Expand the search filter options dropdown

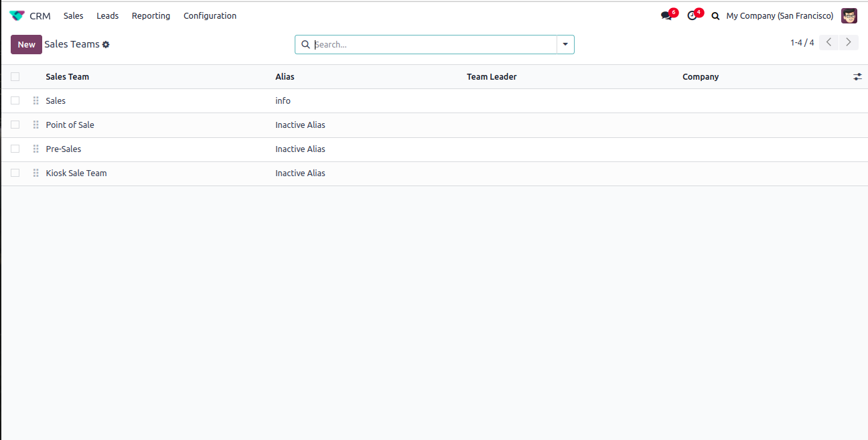coord(565,45)
